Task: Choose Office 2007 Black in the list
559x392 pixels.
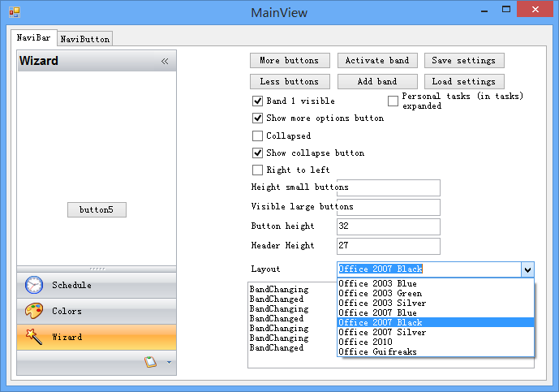Action: click(x=436, y=322)
